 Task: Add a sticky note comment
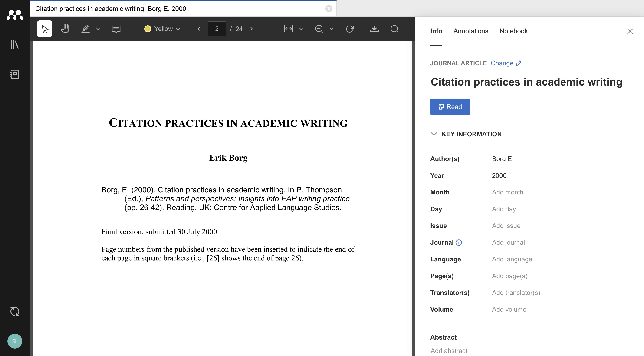116,29
